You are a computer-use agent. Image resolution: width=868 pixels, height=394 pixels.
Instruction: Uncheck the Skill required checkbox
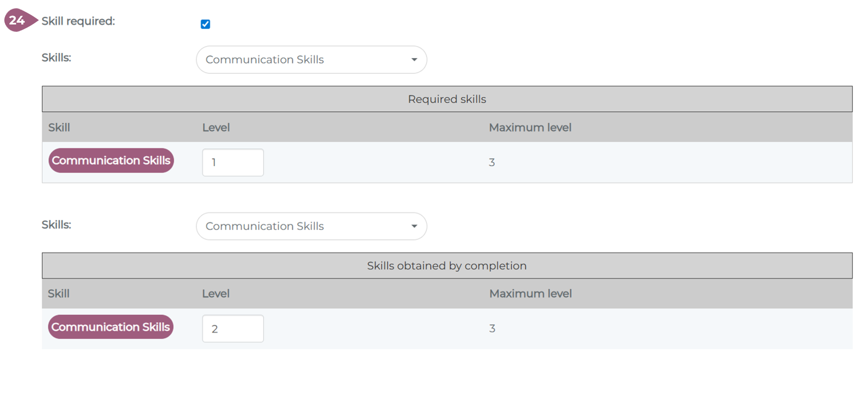pos(205,24)
